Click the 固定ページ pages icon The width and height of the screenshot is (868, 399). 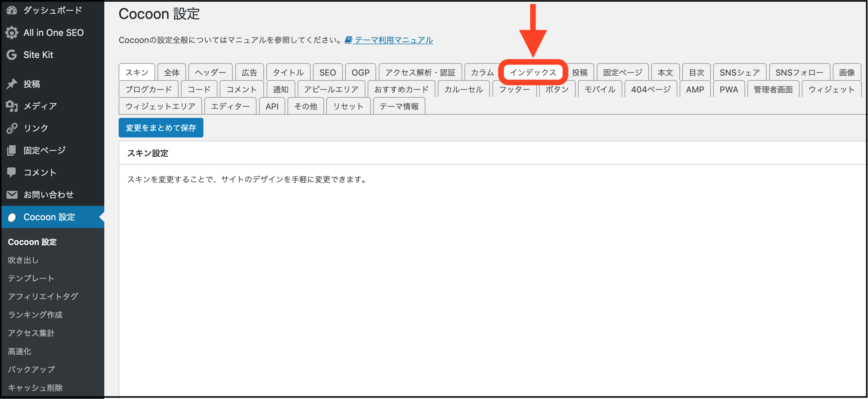tap(12, 150)
